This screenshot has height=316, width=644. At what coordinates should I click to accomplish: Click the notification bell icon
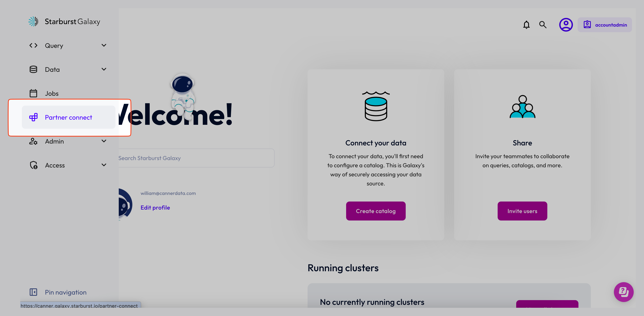(x=526, y=25)
